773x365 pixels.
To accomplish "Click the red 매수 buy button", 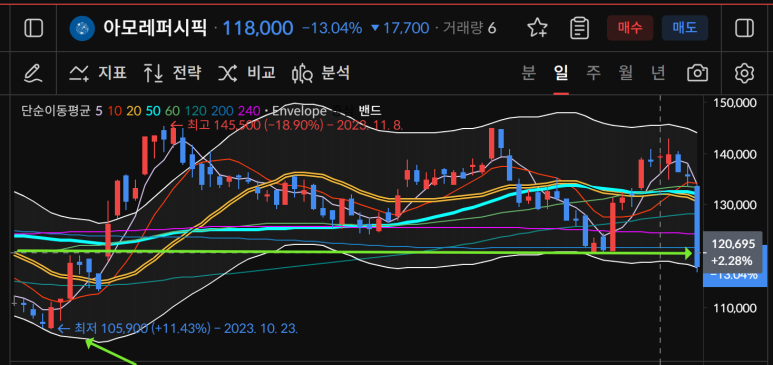I will click(630, 28).
